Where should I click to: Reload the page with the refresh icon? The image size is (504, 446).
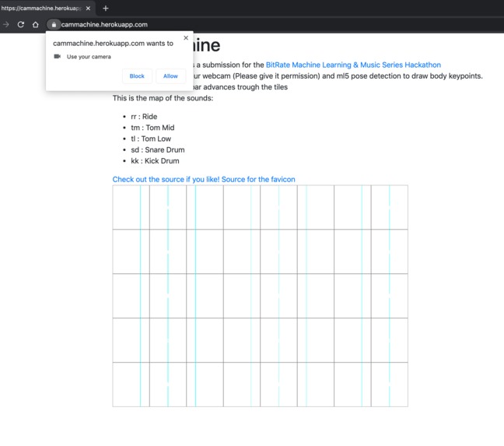click(21, 24)
